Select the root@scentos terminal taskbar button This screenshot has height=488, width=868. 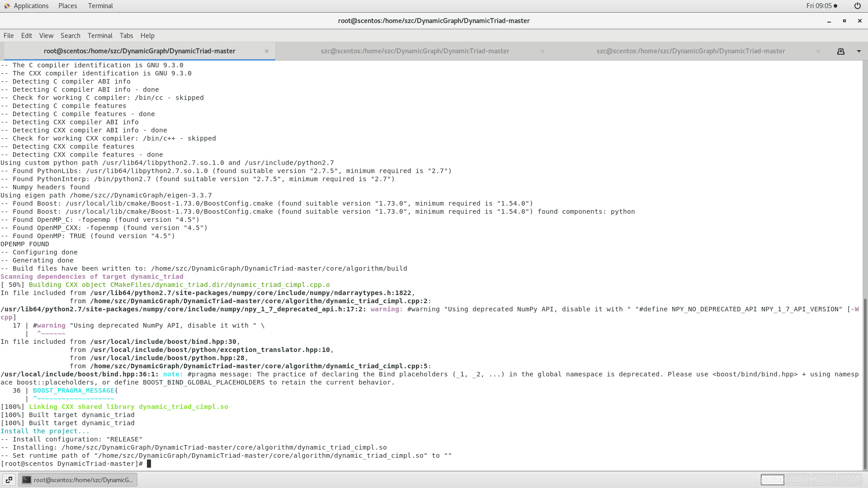[x=78, y=480]
